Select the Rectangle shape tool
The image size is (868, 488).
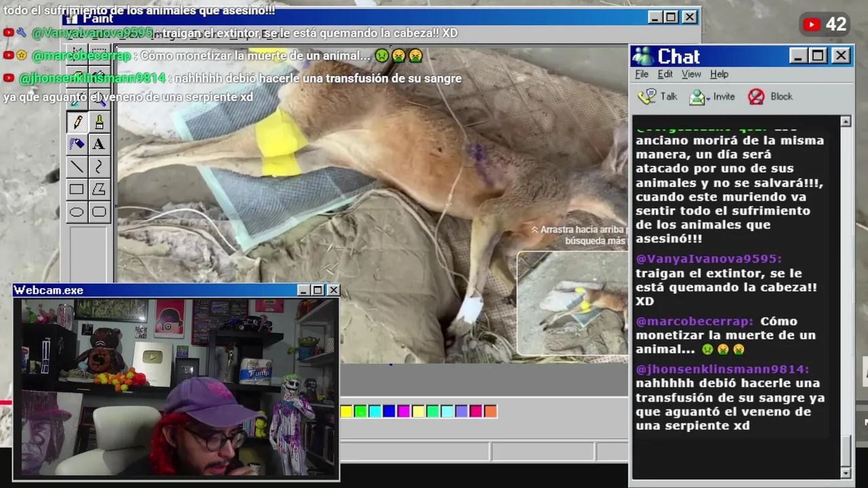coord(77,189)
